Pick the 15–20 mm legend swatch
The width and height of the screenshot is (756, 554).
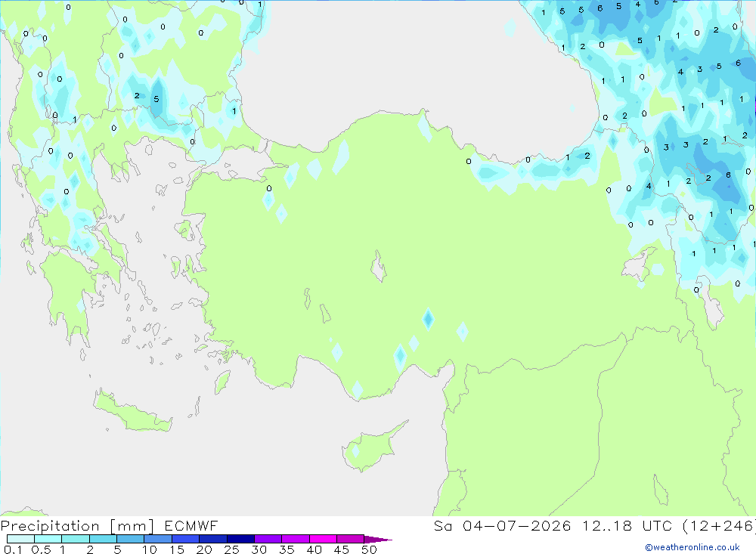click(x=185, y=539)
